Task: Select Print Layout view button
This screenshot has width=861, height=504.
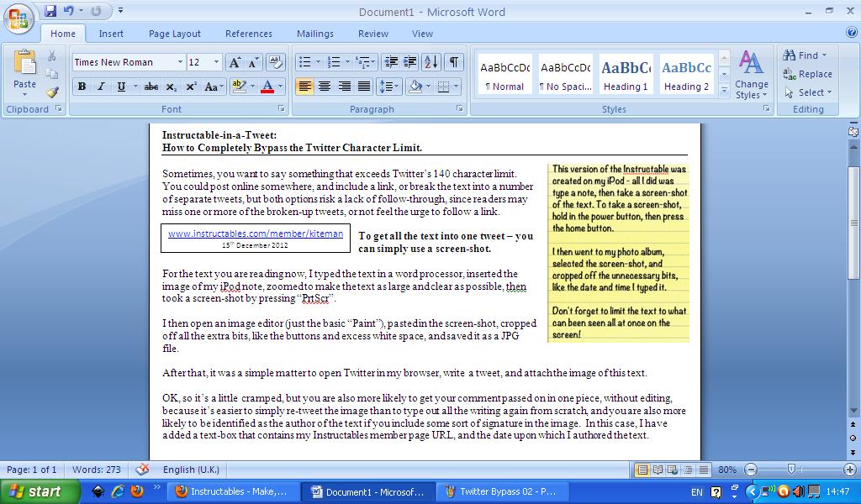Action: click(x=642, y=470)
